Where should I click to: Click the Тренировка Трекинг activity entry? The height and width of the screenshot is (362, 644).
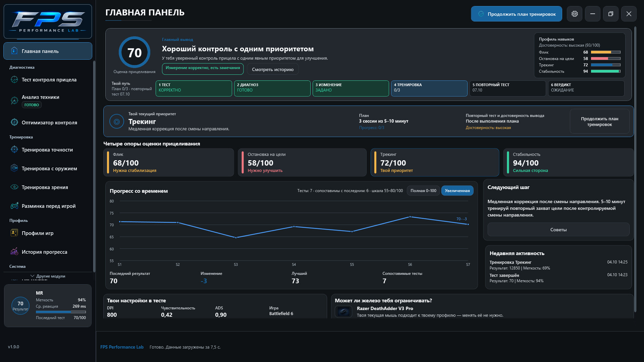click(558, 265)
